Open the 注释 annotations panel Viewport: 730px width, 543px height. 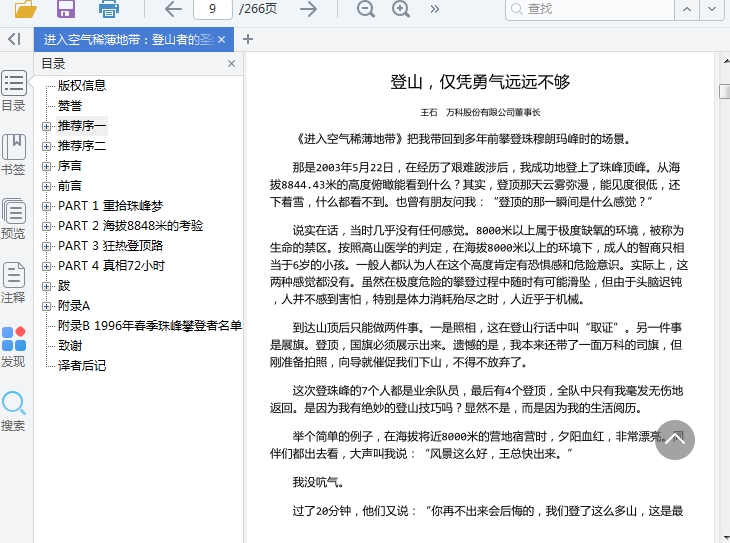(14, 283)
